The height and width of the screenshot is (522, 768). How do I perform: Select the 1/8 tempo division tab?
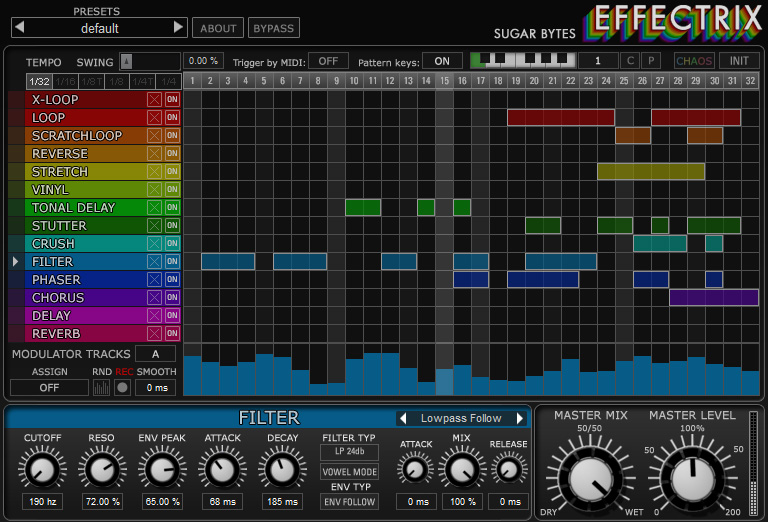[116, 81]
